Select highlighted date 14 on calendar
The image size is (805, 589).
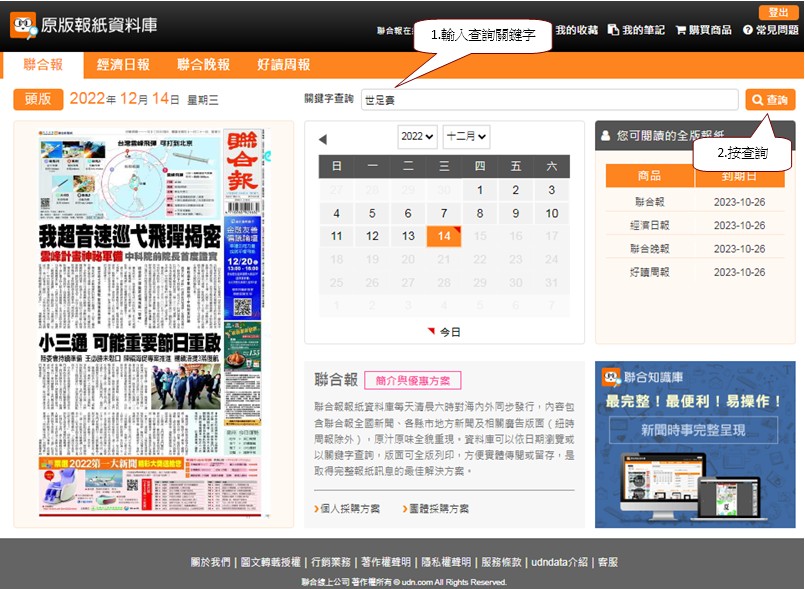click(444, 236)
